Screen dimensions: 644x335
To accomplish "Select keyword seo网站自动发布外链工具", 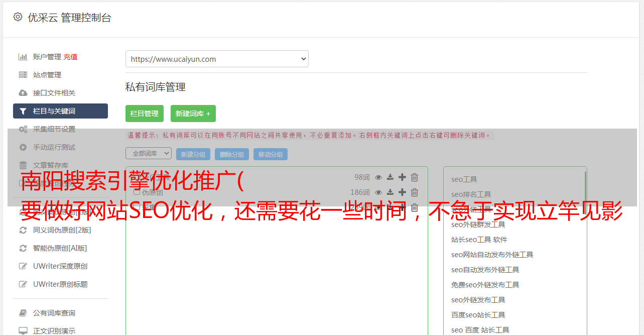I will pos(492,255).
